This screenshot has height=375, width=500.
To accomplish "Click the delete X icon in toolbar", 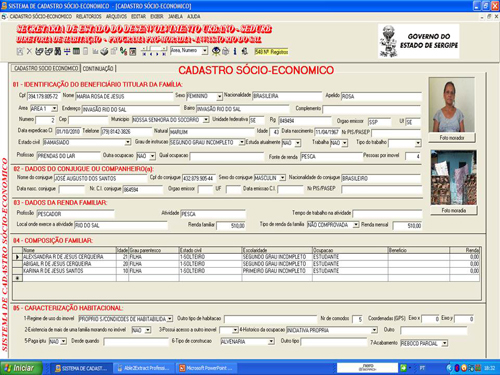I will coord(29,51).
